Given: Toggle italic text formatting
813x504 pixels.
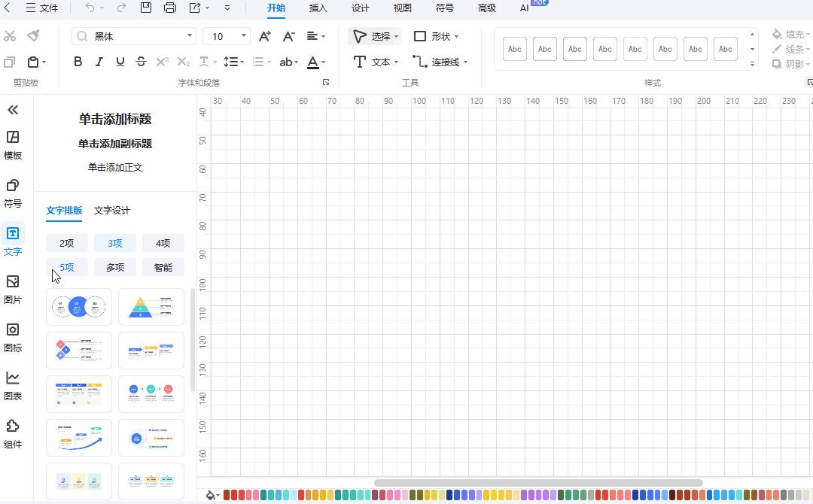Looking at the screenshot, I should 99,62.
